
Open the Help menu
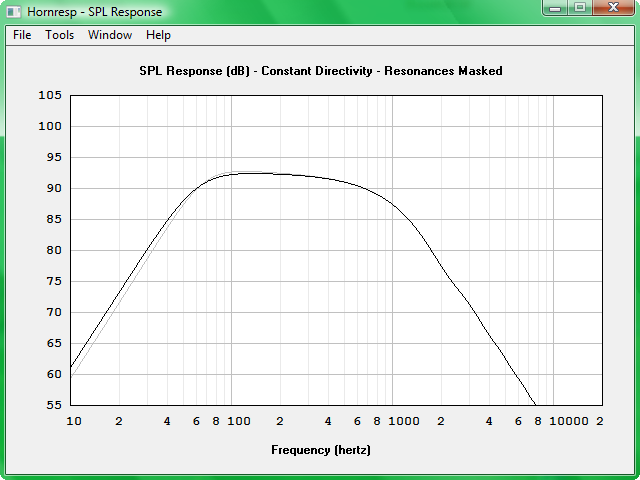coord(158,35)
